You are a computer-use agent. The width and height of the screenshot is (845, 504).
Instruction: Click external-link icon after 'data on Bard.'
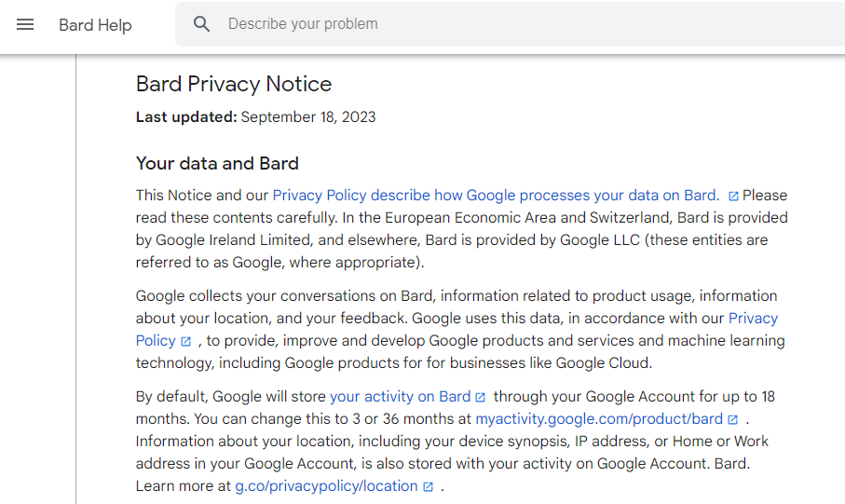coord(733,196)
